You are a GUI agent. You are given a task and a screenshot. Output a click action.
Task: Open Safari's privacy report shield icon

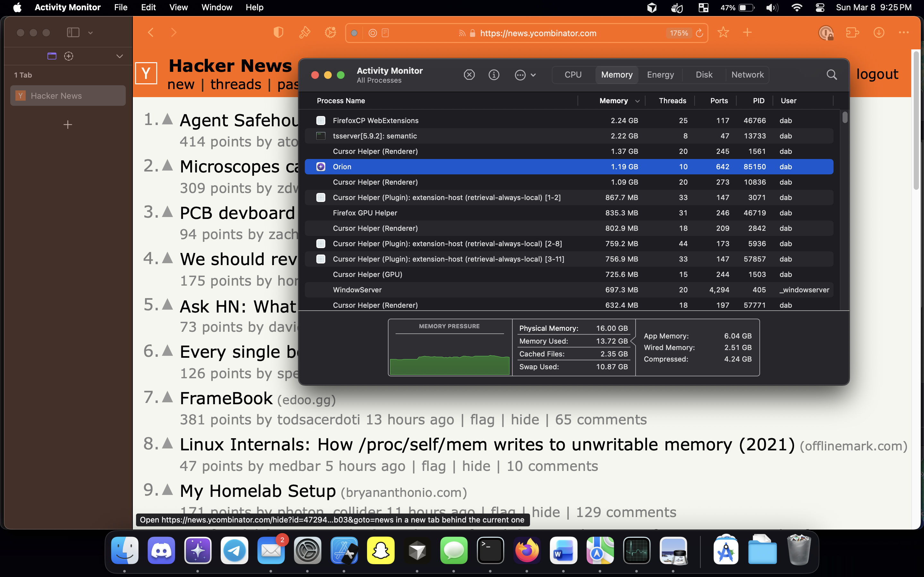pos(278,33)
